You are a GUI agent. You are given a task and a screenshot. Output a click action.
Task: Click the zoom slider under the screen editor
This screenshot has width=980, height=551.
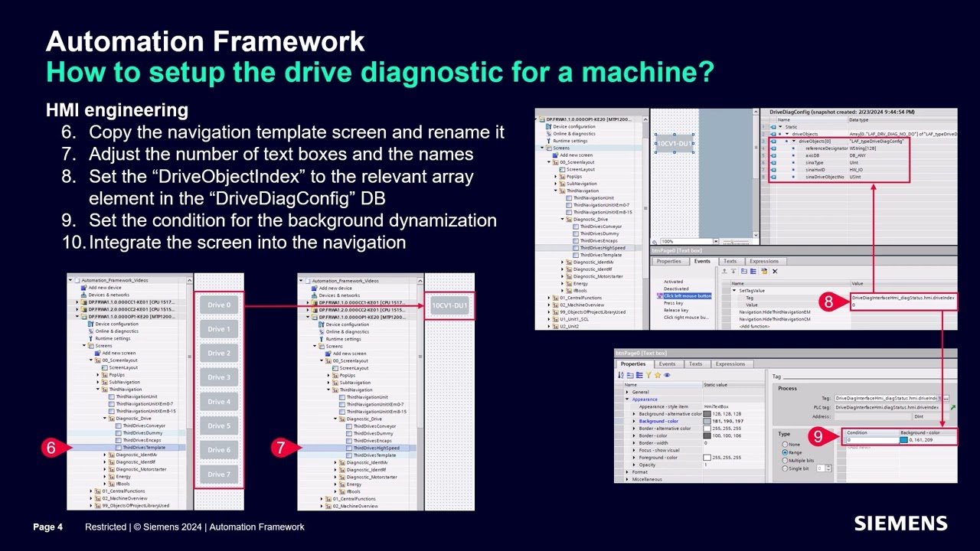point(736,242)
